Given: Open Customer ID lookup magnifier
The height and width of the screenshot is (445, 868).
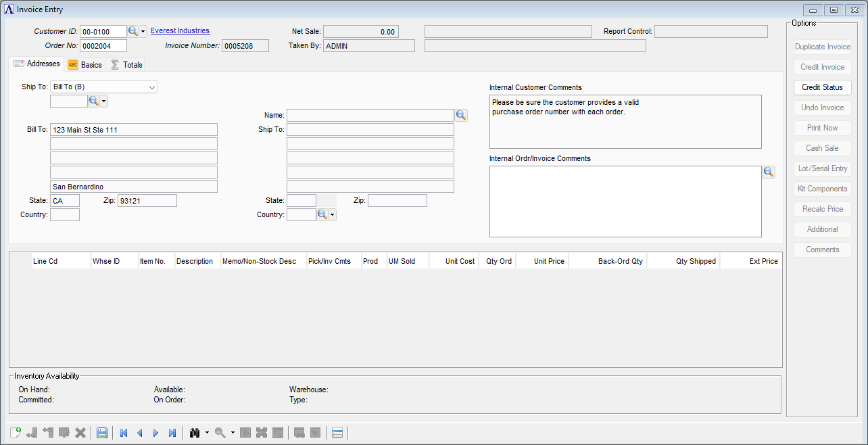Looking at the screenshot, I should click(x=133, y=32).
